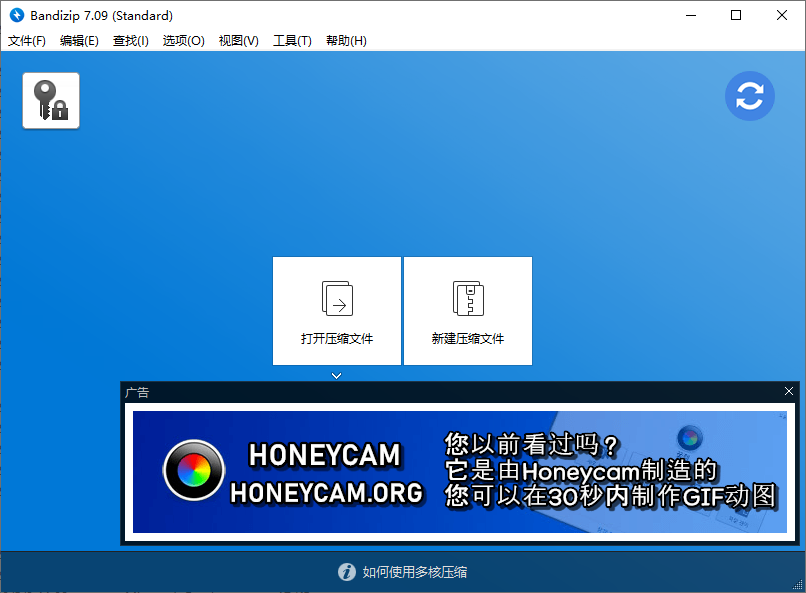This screenshot has width=806, height=593.
Task: Open the 文件(F) menu
Action: pos(26,40)
